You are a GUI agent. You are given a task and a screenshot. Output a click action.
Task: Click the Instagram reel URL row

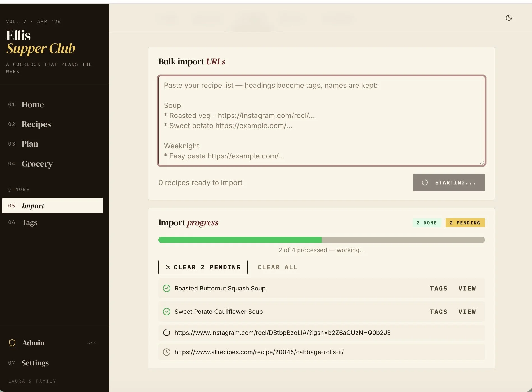[321, 333]
